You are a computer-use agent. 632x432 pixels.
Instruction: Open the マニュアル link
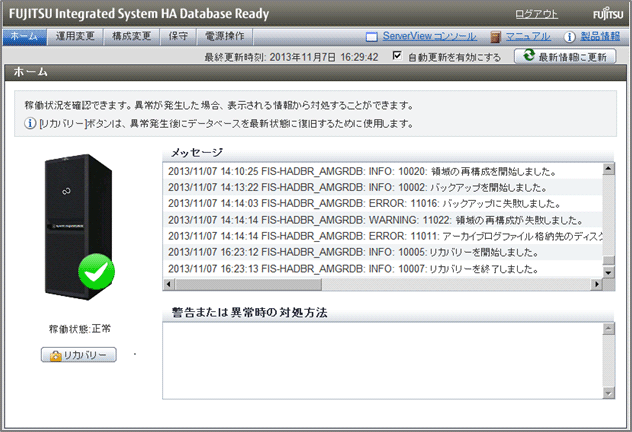[x=528, y=36]
